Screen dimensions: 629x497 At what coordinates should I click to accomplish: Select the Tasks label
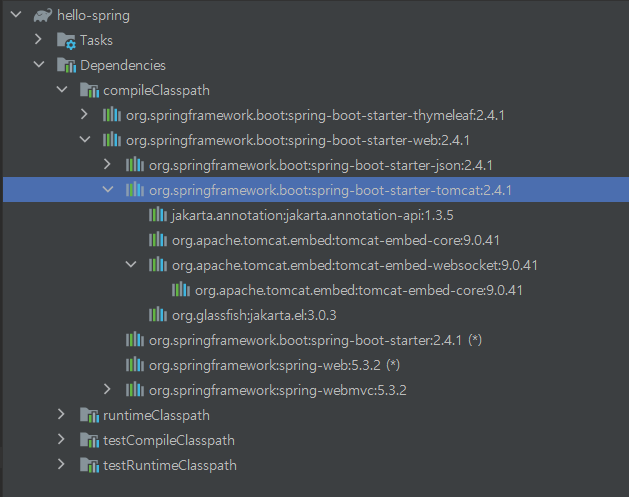coord(96,41)
